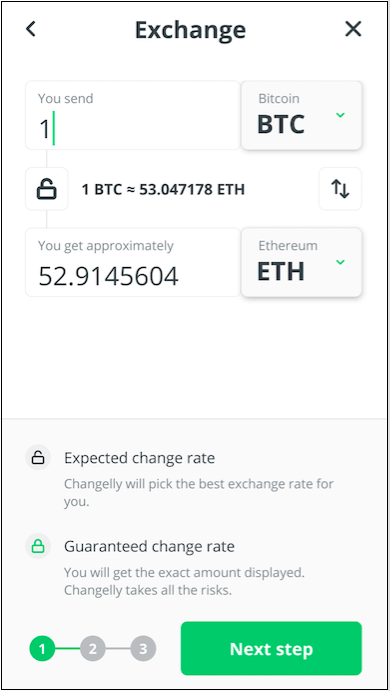Select step 1 in progress indicator
390x691 pixels.
click(x=42, y=649)
